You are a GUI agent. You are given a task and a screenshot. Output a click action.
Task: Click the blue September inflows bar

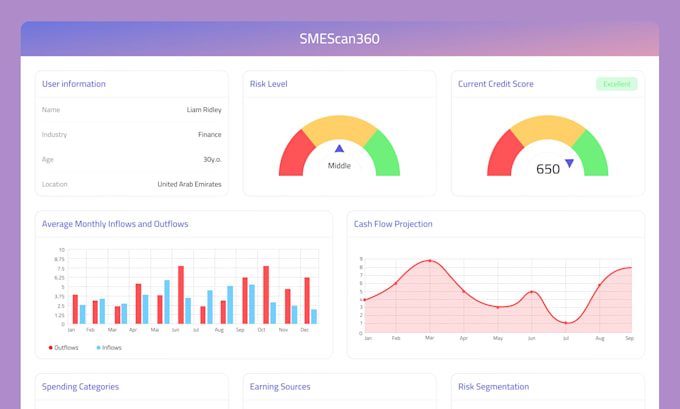point(252,304)
